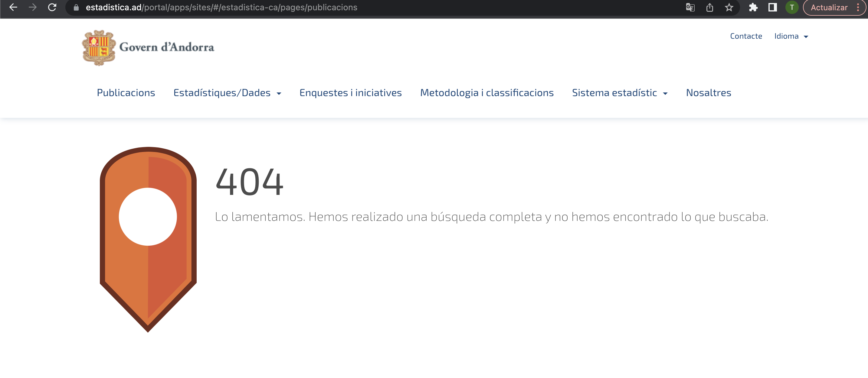Screen dimensions: 868x378
Task: Go to Metodologia i classificacions
Action: [486, 92]
